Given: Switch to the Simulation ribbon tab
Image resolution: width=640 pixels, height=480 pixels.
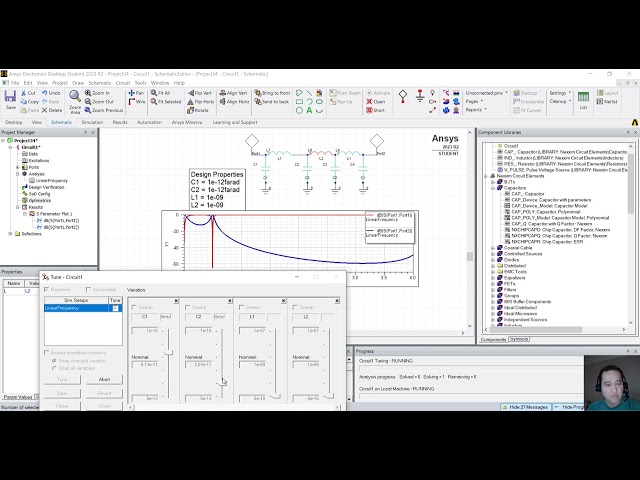Looking at the screenshot, I should [92, 122].
